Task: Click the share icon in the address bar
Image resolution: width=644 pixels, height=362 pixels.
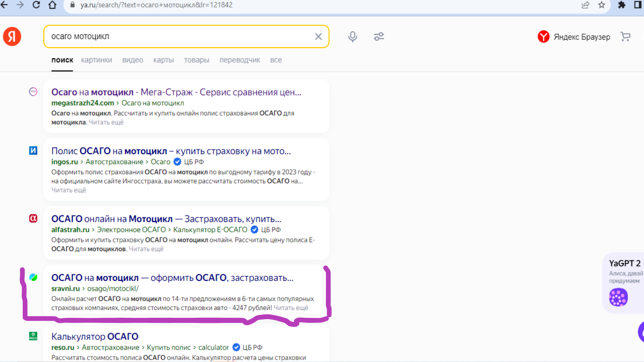Action: point(586,5)
